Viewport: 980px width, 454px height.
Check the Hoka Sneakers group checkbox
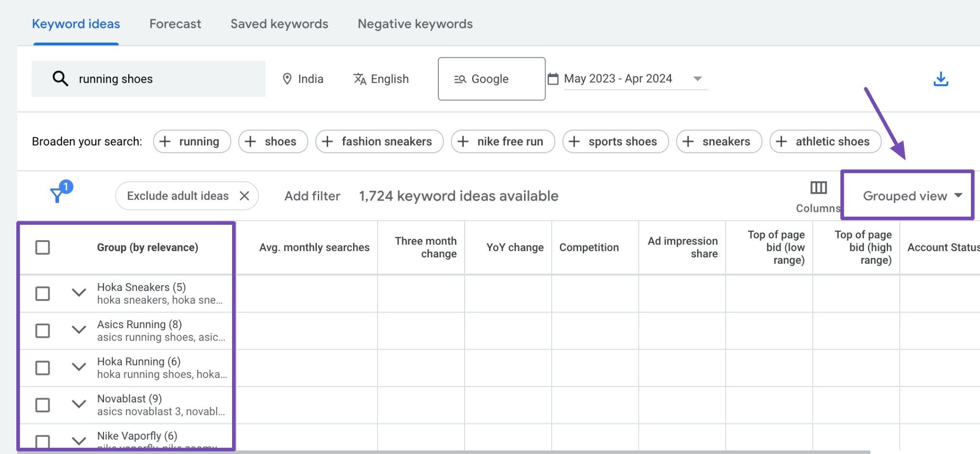point(43,293)
